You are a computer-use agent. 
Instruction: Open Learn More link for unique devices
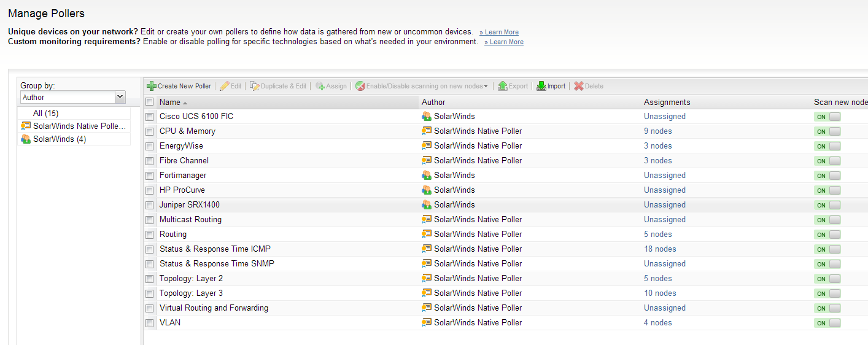click(499, 32)
